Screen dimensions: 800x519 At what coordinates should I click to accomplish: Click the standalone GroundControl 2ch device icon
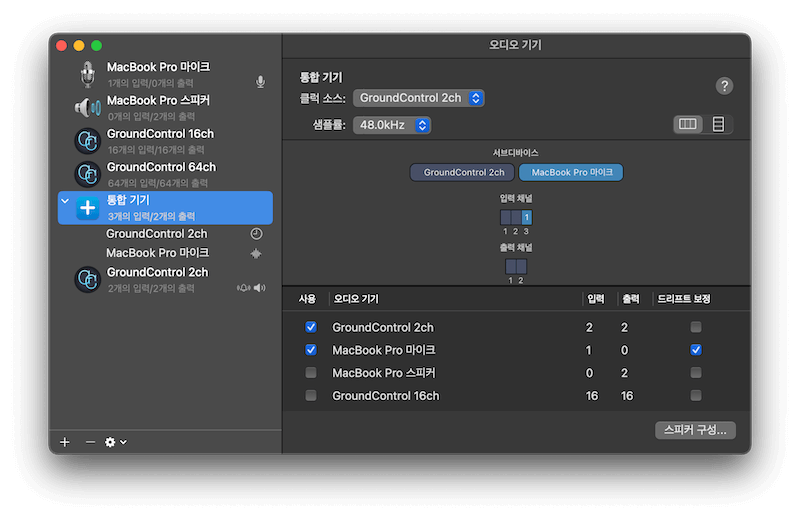[x=88, y=279]
